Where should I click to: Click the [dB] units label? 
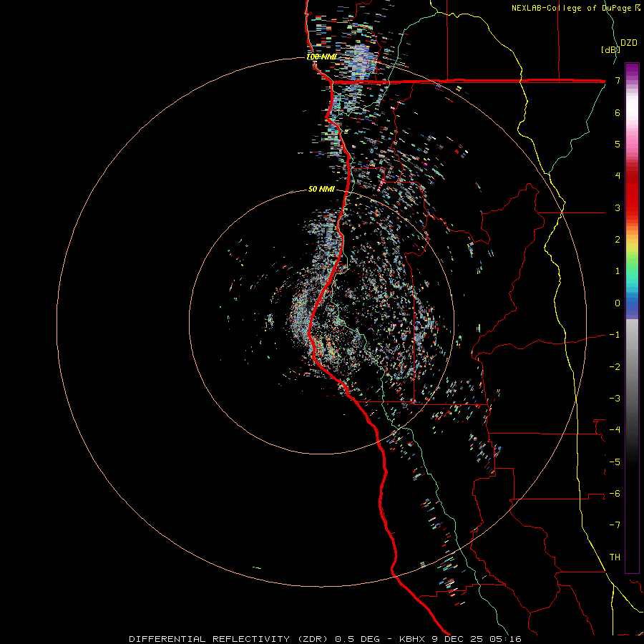click(x=610, y=49)
